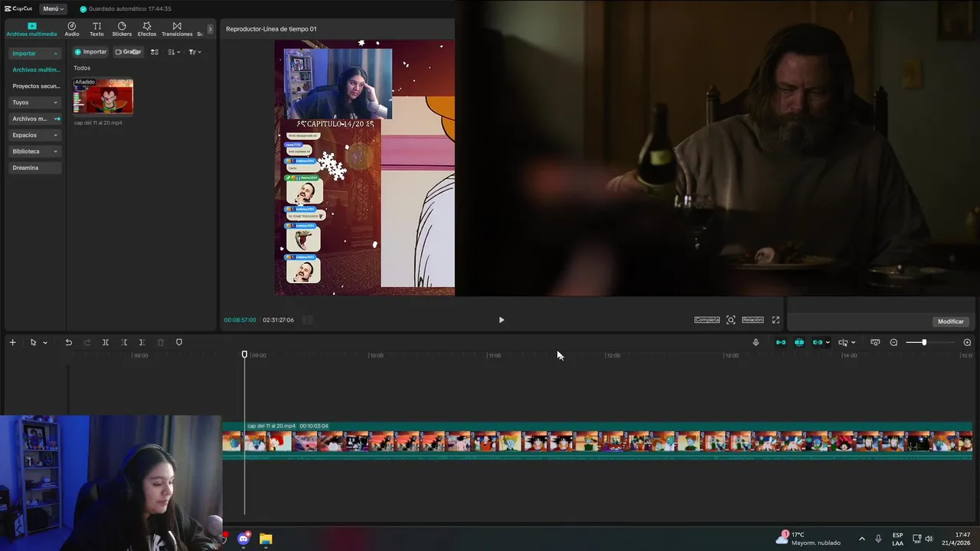Click the Completa quality label

point(707,320)
